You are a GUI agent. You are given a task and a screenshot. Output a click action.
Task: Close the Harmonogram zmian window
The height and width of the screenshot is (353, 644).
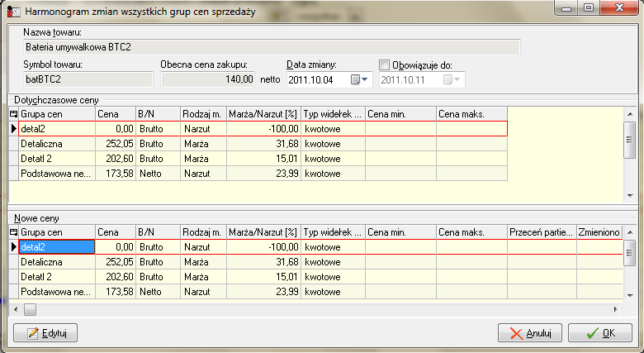point(620,7)
